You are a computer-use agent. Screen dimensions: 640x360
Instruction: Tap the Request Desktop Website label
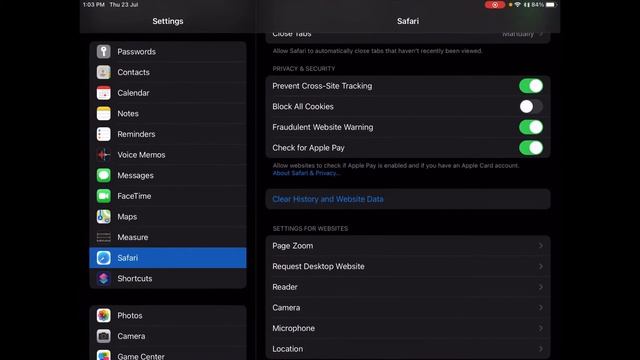click(318, 266)
